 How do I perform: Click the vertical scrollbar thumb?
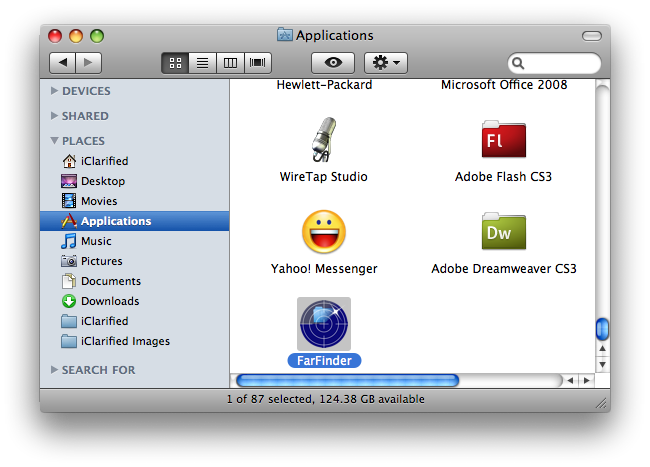point(602,329)
